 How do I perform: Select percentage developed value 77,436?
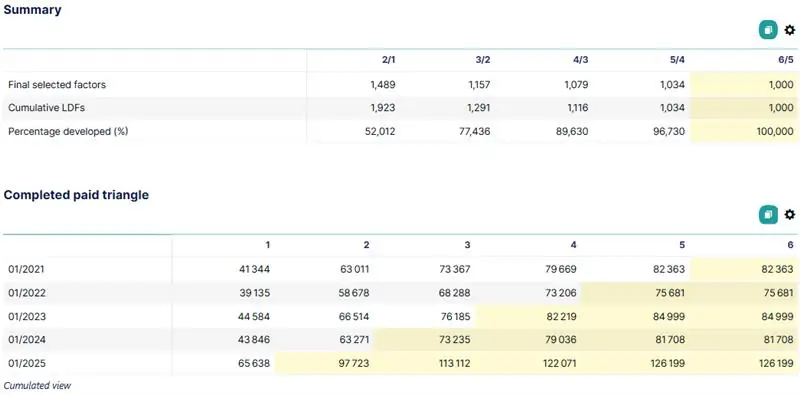coord(475,131)
